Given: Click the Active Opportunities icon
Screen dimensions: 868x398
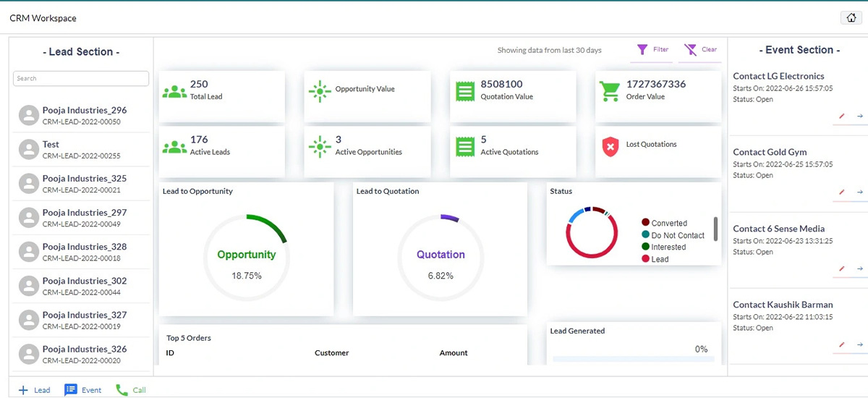Looking at the screenshot, I should click(x=319, y=146).
